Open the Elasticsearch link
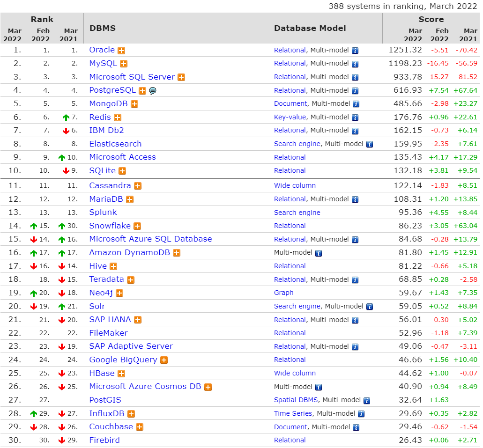 pos(116,144)
